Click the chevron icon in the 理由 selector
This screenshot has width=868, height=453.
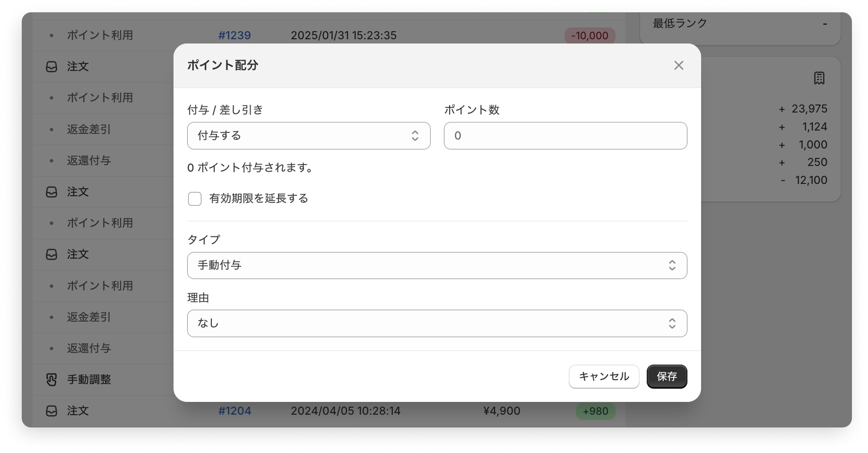click(x=672, y=323)
